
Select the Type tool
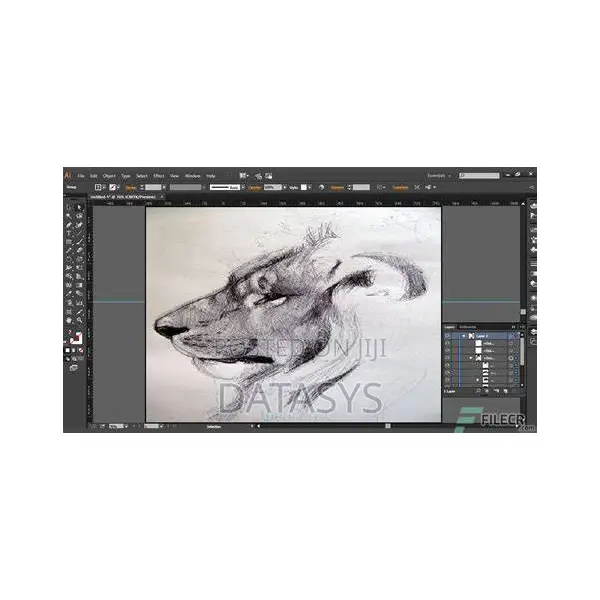coord(69,233)
